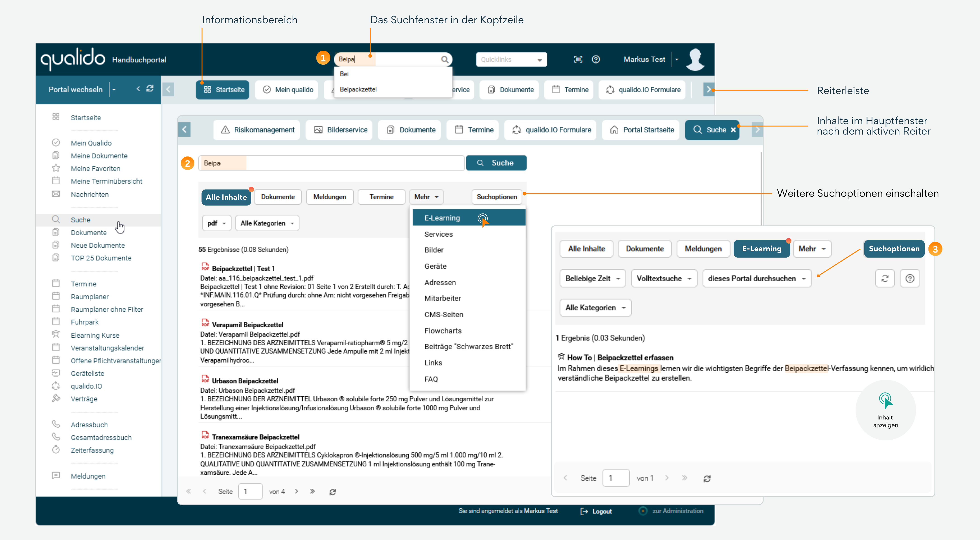Click the header search magnifier icon
This screenshot has width=980, height=540.
tap(444, 59)
